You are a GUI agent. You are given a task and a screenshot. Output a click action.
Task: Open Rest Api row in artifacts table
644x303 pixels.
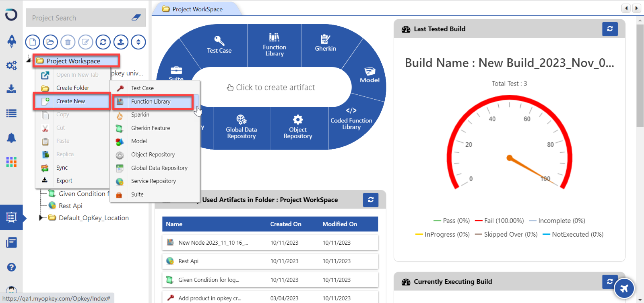coord(188,261)
